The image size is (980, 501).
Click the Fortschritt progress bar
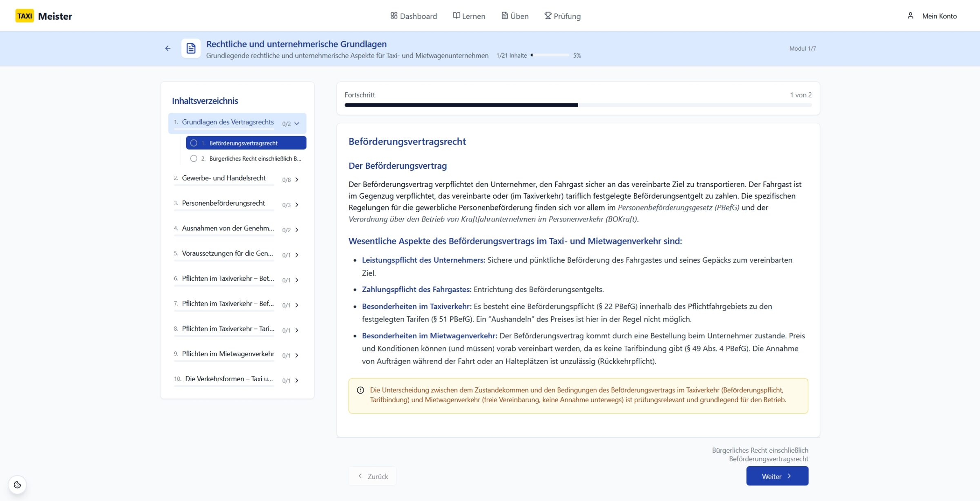[x=578, y=105]
